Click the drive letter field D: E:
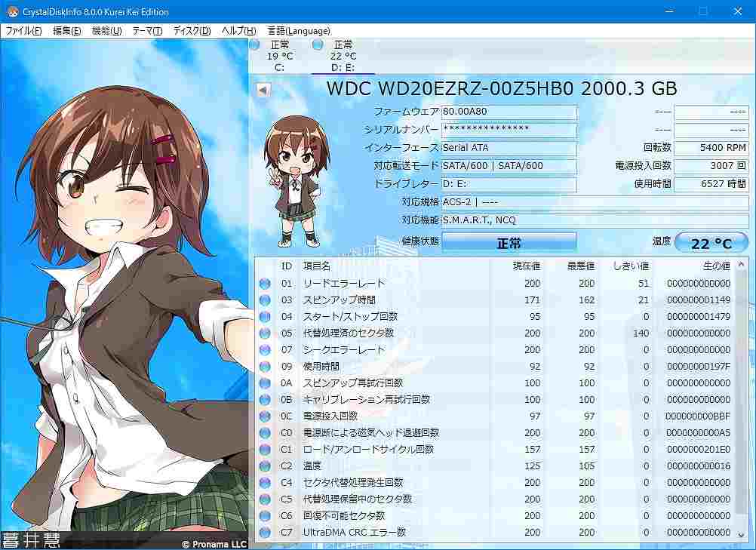The image size is (756, 550). pyautogui.click(x=509, y=184)
